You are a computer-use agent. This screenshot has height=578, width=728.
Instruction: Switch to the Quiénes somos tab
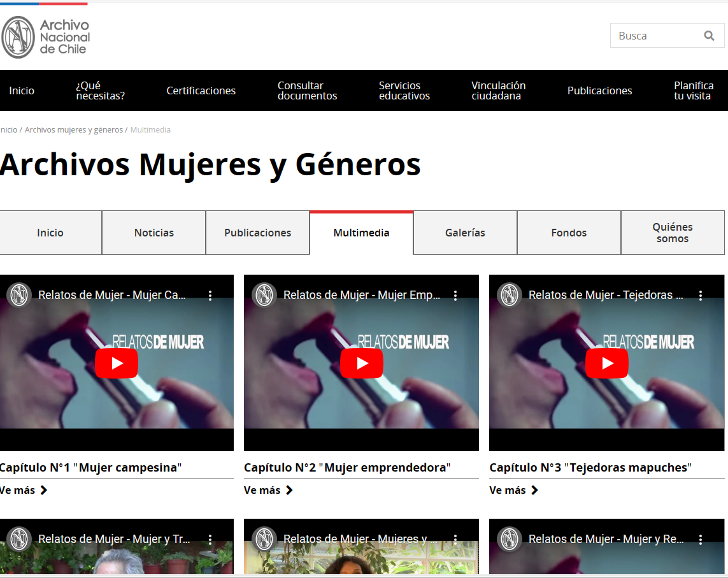673,233
